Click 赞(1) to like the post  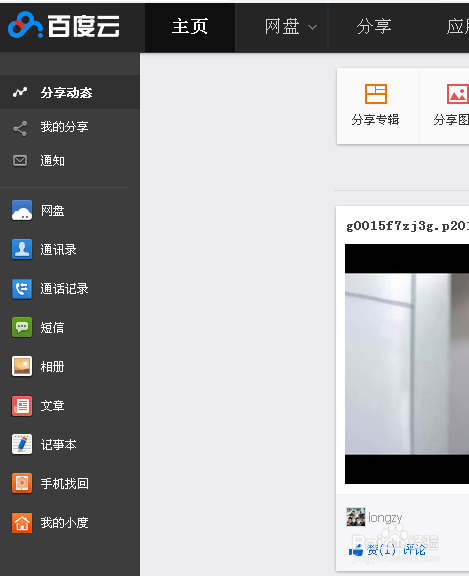381,550
